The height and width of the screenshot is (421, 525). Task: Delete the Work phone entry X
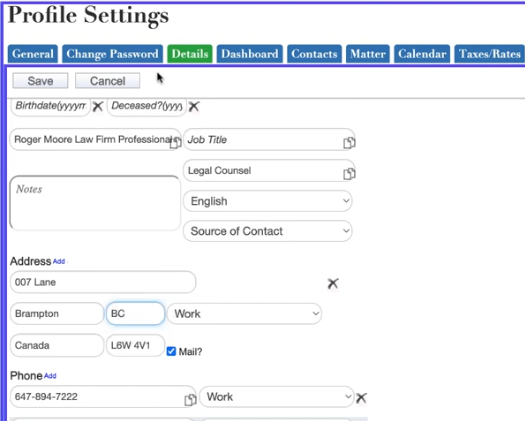coord(361,398)
